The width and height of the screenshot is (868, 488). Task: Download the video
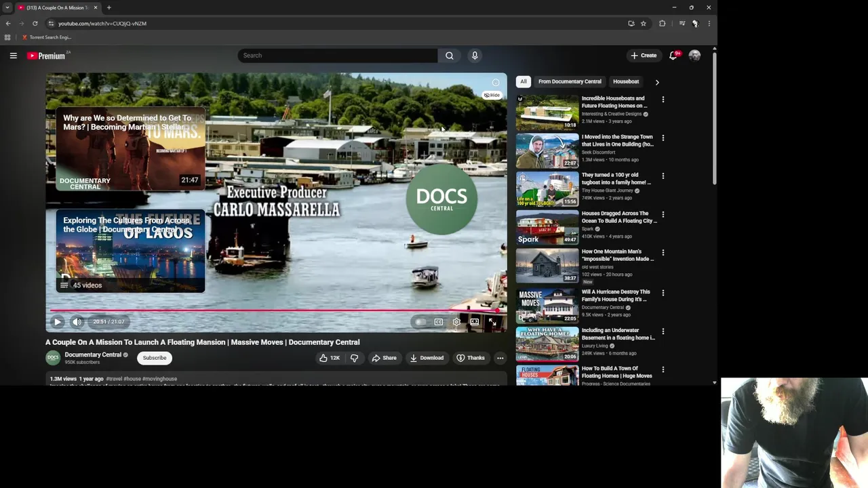(427, 358)
